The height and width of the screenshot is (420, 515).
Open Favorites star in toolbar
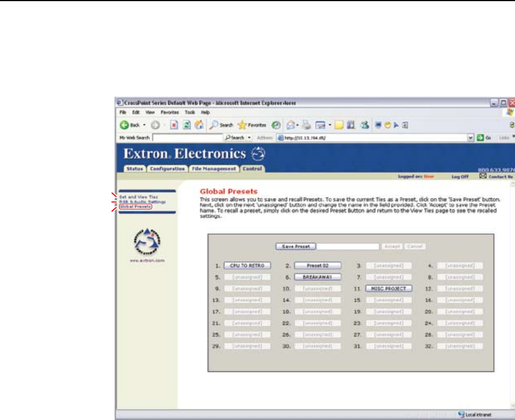click(x=241, y=125)
